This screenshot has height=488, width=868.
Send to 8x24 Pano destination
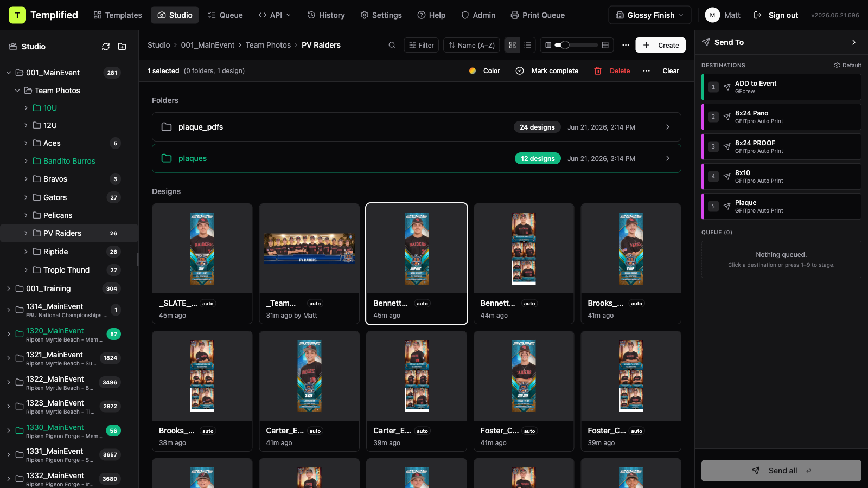[x=781, y=117]
